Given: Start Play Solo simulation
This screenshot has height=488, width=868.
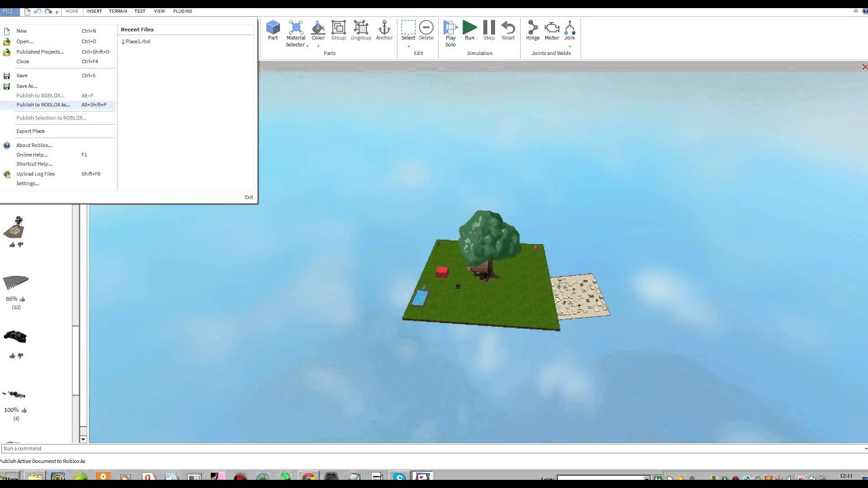Looking at the screenshot, I should 450,33.
